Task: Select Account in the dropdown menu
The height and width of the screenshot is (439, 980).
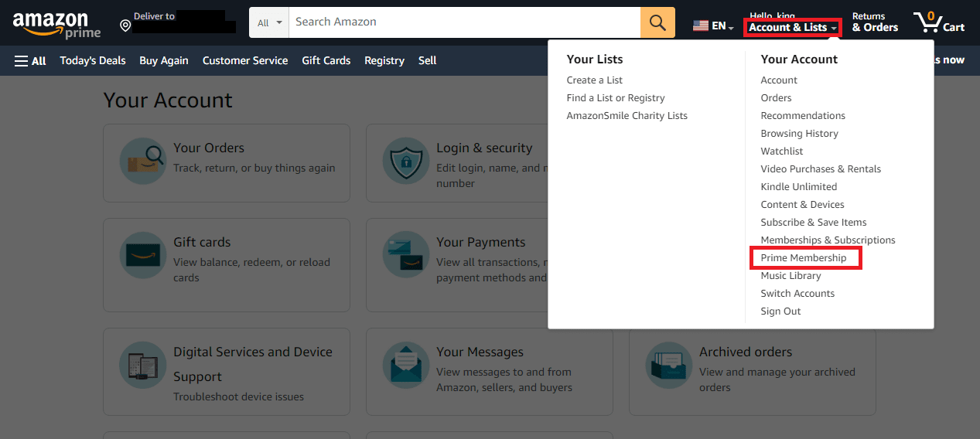Action: [x=779, y=80]
